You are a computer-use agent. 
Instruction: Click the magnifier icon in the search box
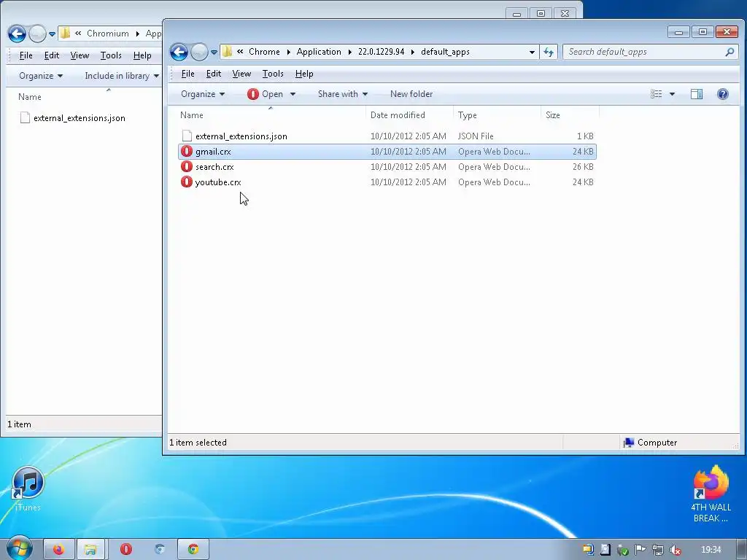729,52
